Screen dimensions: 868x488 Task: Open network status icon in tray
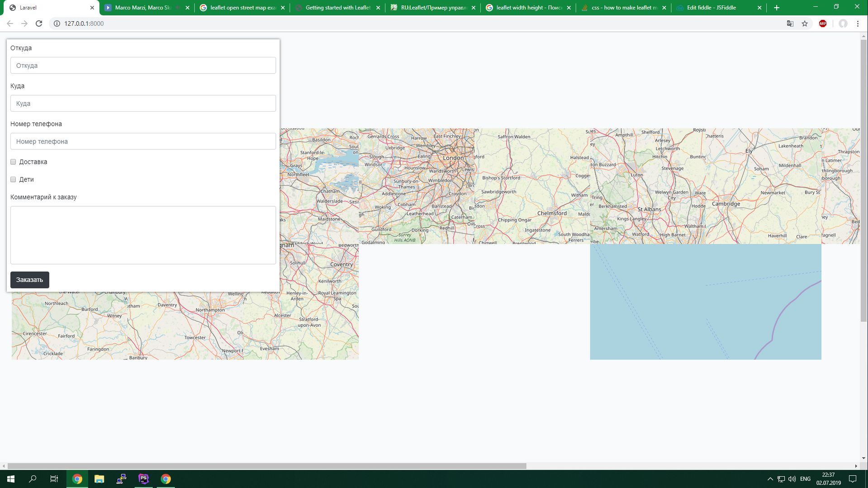coord(781,479)
